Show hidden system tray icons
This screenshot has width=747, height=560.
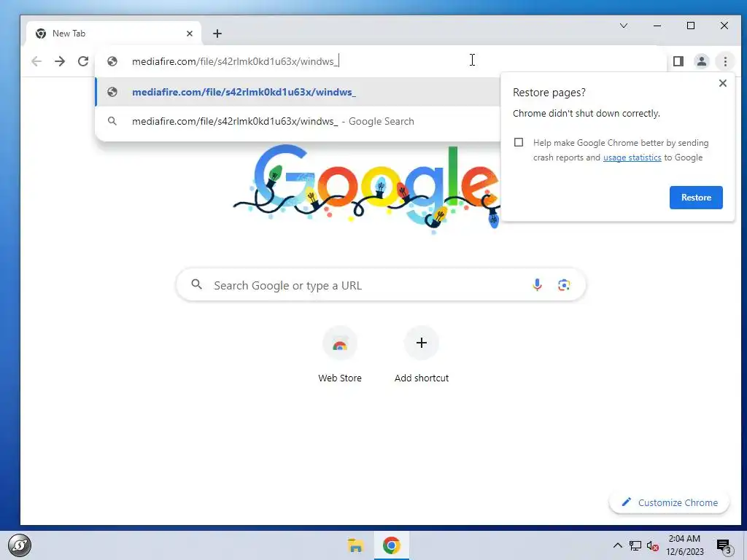617,545
